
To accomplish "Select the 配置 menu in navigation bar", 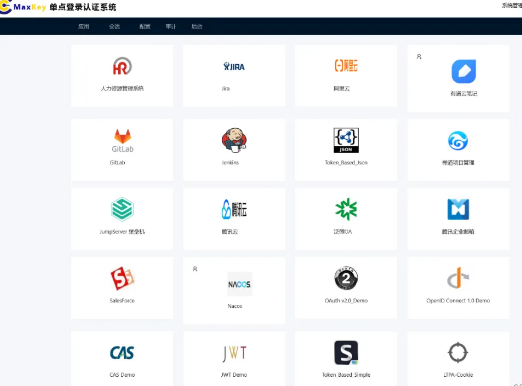I will 145,26.
